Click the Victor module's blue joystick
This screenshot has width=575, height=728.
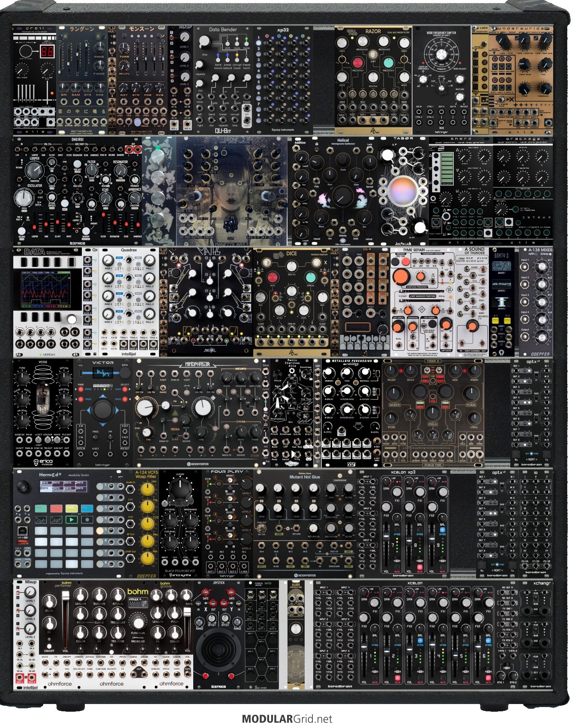point(102,410)
